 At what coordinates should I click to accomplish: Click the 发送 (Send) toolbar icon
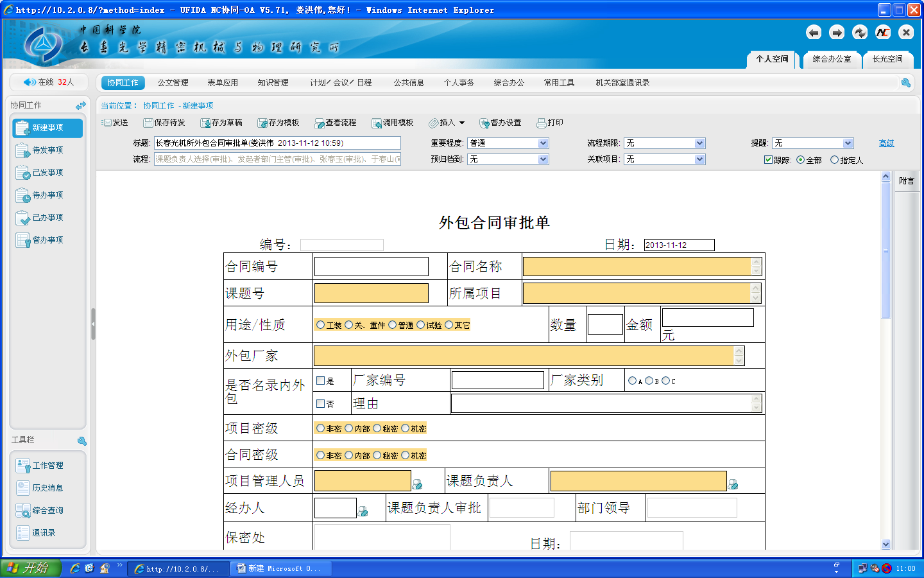coord(107,123)
